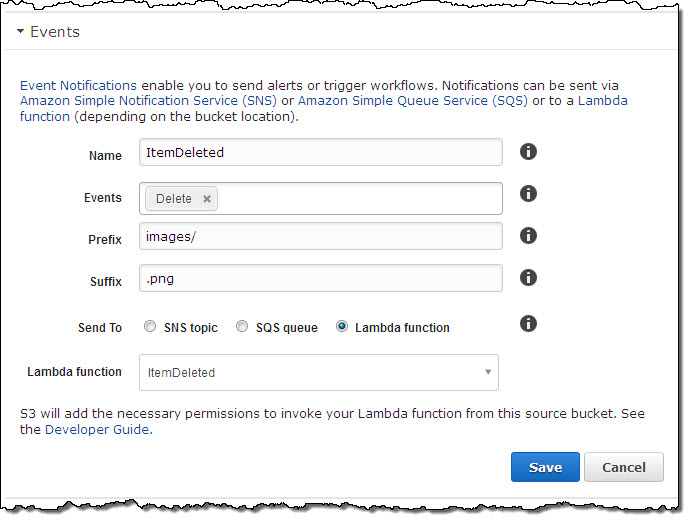
Task: Select the SQS queue radio button
Action: tap(242, 327)
